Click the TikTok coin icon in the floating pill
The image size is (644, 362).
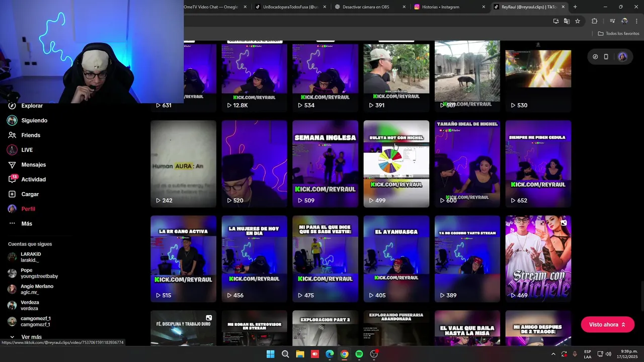point(595,57)
